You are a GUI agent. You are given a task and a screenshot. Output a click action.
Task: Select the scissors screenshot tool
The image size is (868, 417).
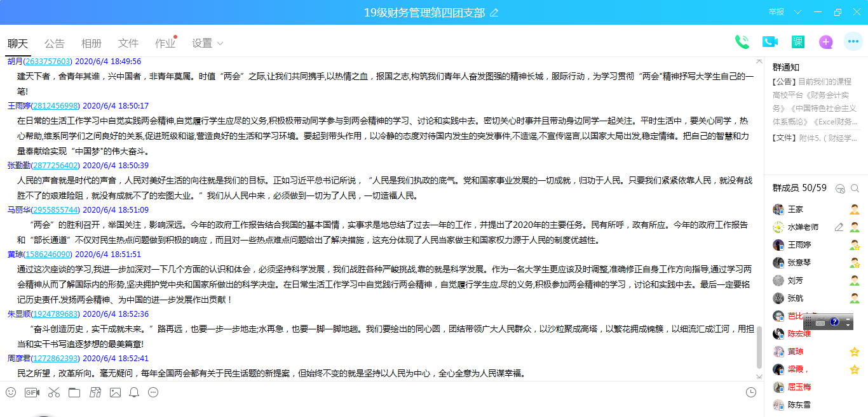pos(53,392)
